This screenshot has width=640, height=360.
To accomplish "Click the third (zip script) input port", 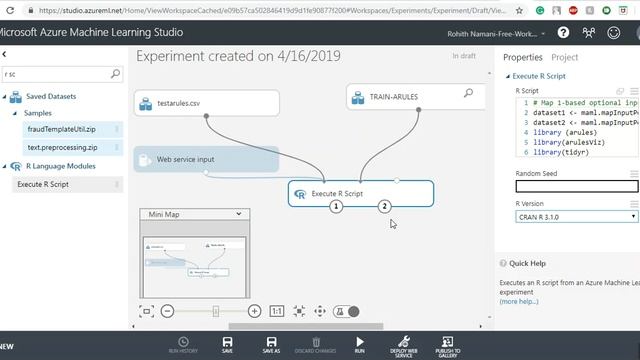I will (397, 180).
